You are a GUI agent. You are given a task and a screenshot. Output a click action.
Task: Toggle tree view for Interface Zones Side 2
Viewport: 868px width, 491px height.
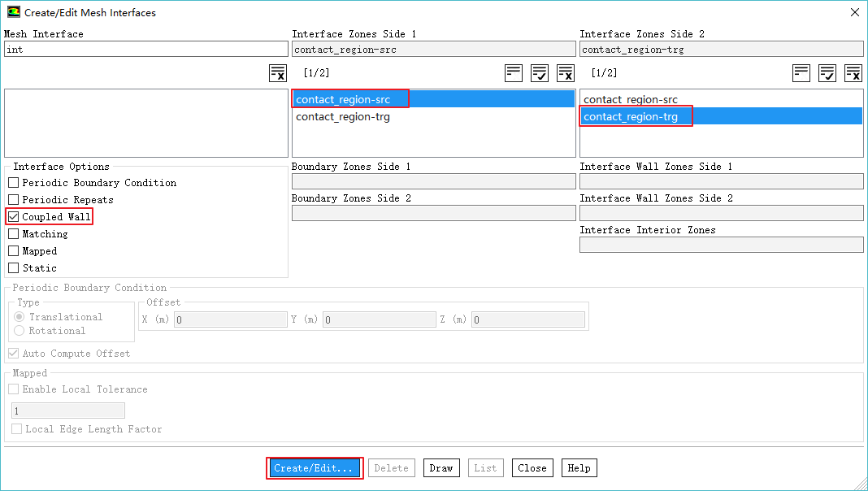[x=801, y=73]
